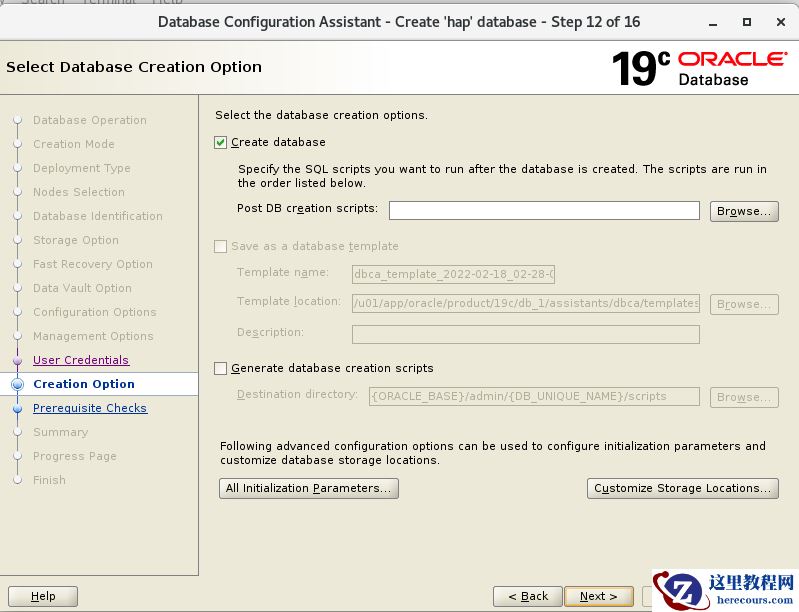Click the User Credentials step bullet icon
Image resolution: width=799 pixels, height=612 pixels.
pos(17,361)
